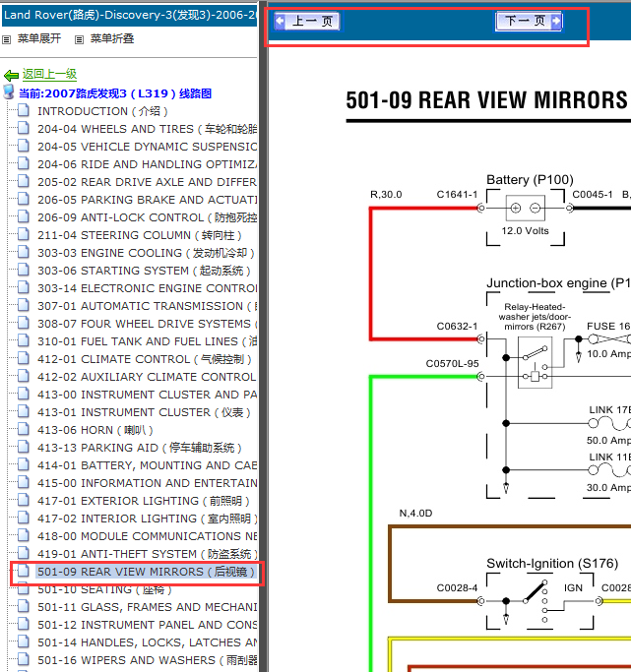This screenshot has width=631, height=672.
Task: Click the 菜单展开 list icon
Action: (7, 40)
